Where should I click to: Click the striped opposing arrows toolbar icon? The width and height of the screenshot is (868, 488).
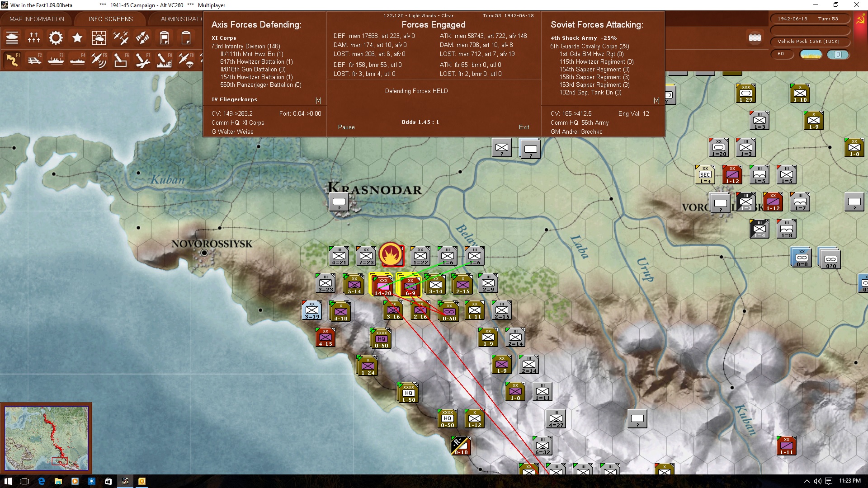[142, 38]
